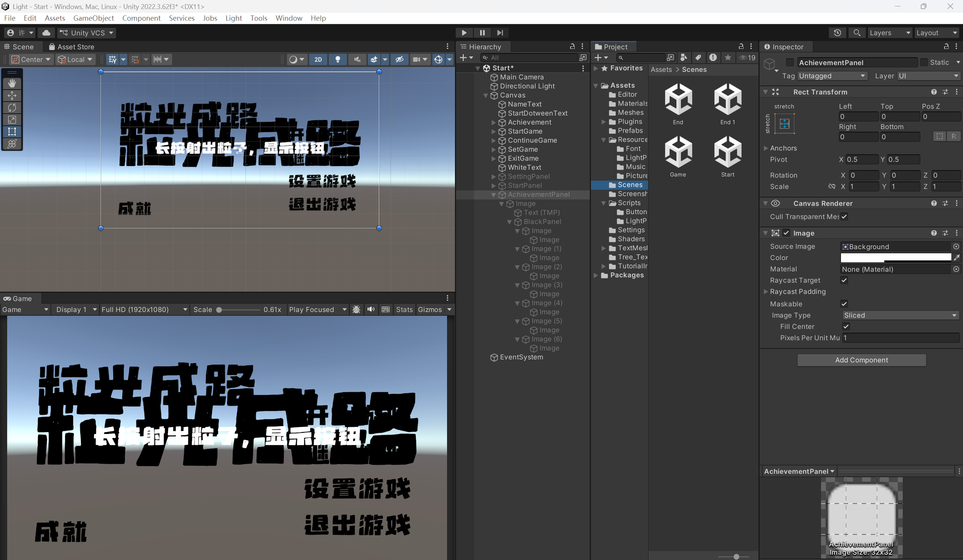Uncheck Raycast Target checkbox
The image size is (963, 560).
click(x=844, y=280)
